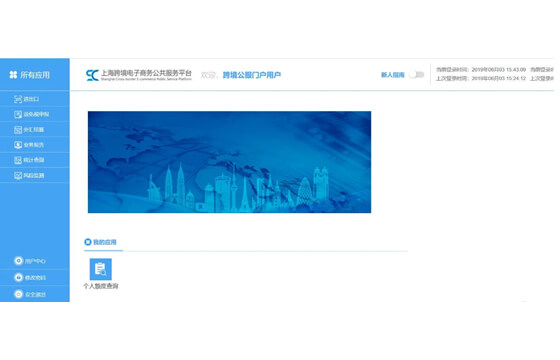
Task: Click the icon beside 统计查询 in sidebar
Action: pyautogui.click(x=18, y=160)
